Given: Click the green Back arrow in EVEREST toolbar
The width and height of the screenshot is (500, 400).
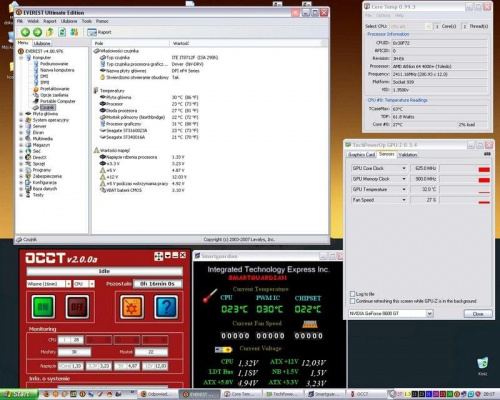Looking at the screenshot, I should (x=25, y=32).
